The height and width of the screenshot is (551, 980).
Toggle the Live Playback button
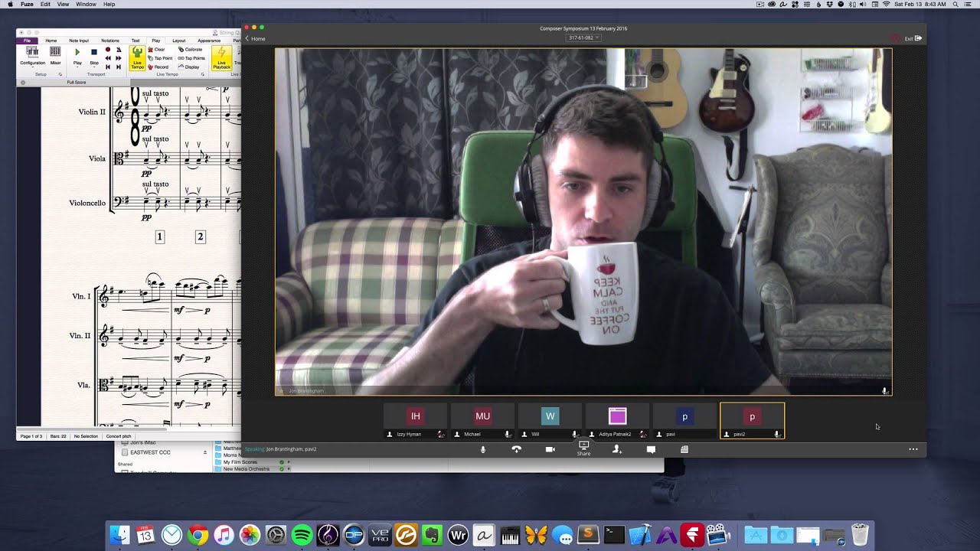click(221, 58)
